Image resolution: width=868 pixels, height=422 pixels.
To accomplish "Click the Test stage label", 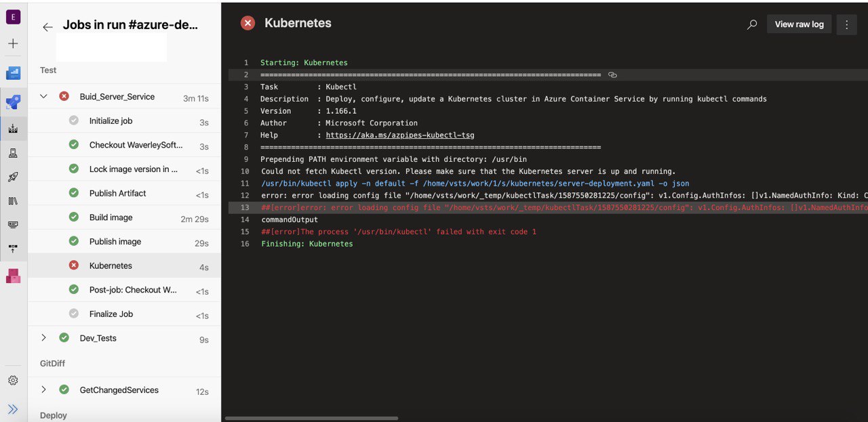I will click(x=48, y=70).
